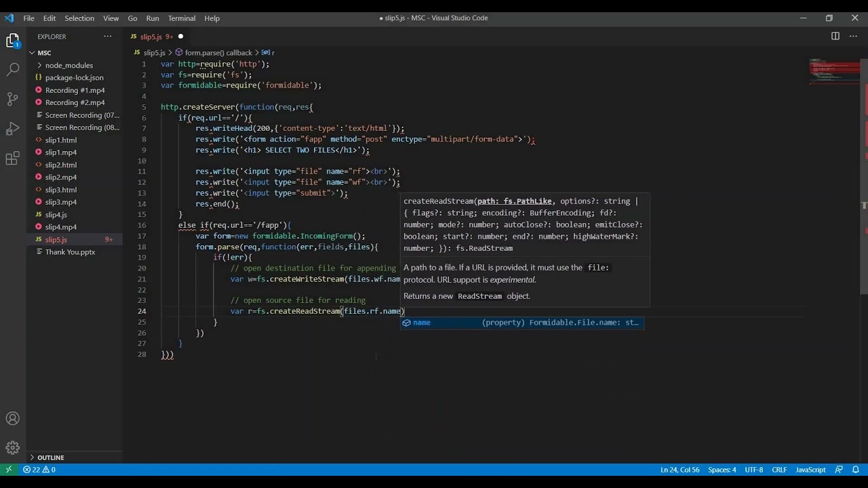Open the Manage gear icon

[13, 448]
